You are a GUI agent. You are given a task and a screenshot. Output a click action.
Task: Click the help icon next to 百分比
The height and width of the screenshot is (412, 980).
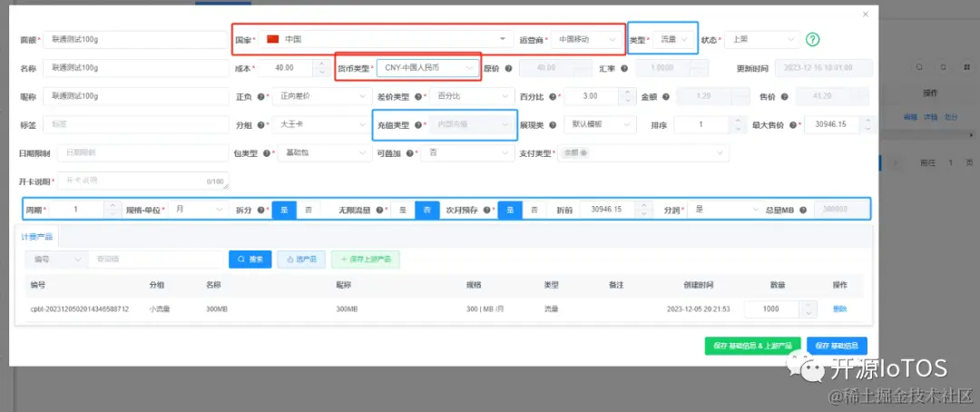(x=552, y=96)
